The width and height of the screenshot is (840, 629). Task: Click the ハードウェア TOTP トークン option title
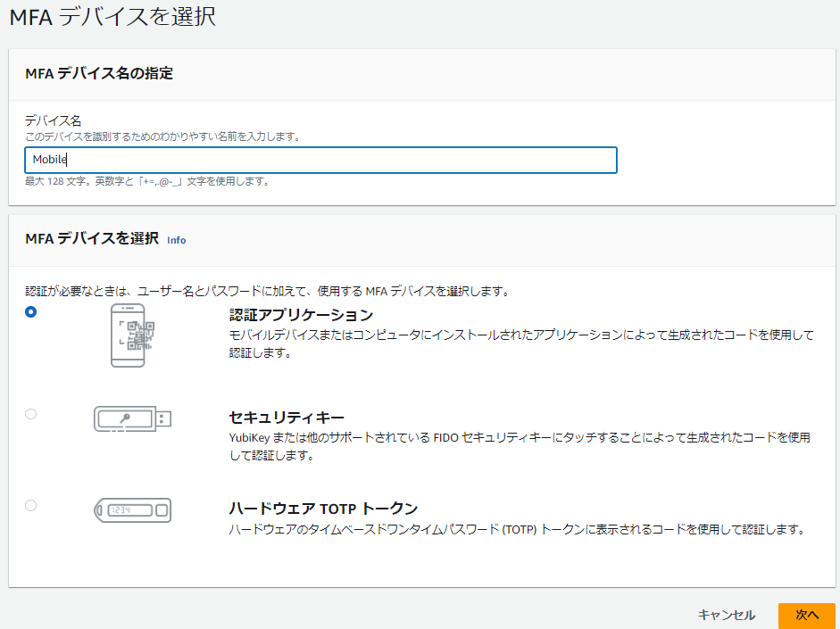(323, 509)
